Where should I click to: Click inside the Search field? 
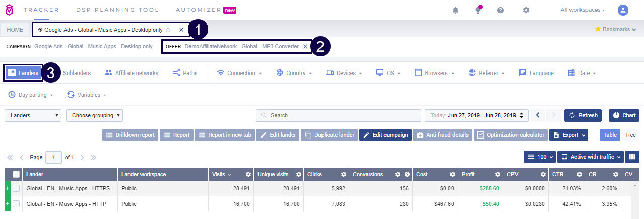tap(338, 115)
